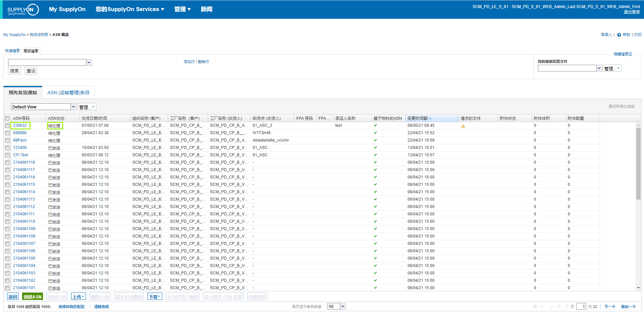Click 删除行 link

(x=203, y=62)
